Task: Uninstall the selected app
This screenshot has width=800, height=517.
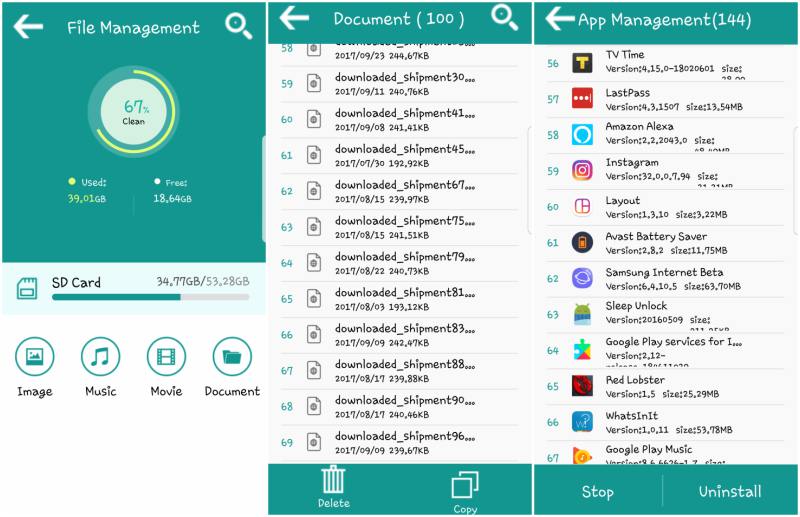Action: (730, 491)
